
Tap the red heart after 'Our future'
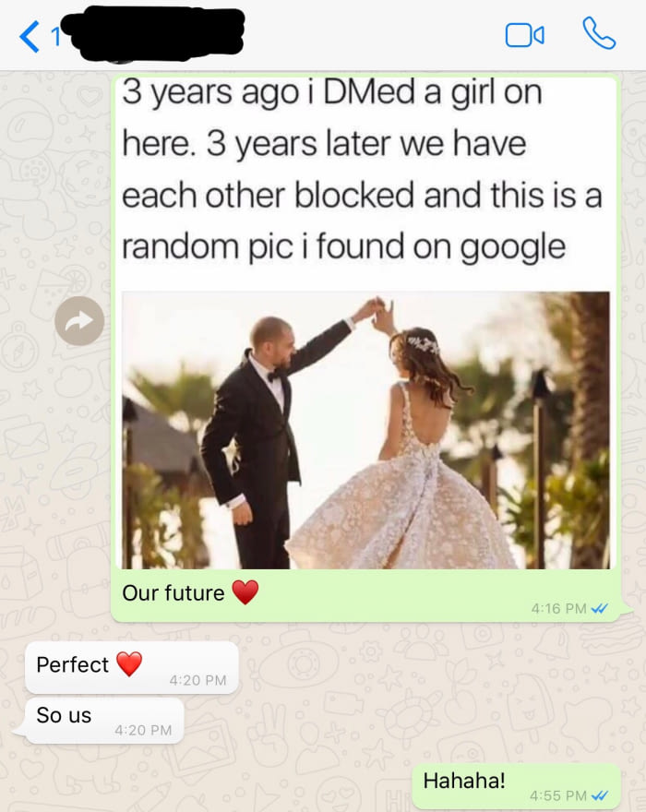tap(245, 592)
